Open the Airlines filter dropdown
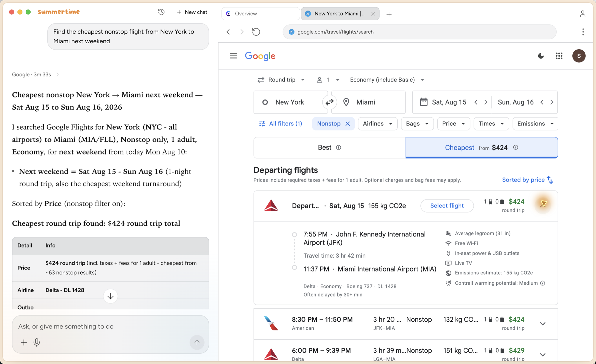Viewport: 596px width, 364px height. [x=378, y=124]
